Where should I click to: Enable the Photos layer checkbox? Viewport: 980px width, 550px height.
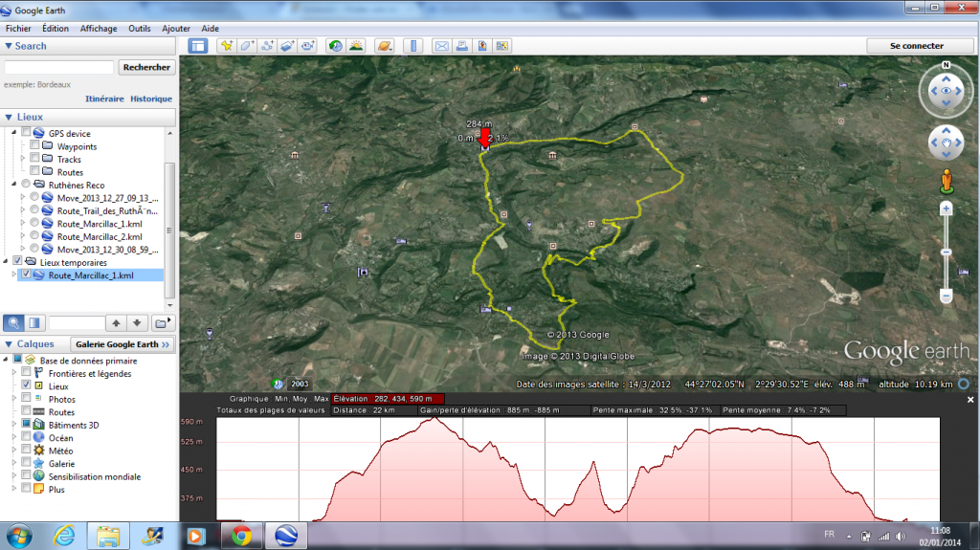[x=26, y=398]
